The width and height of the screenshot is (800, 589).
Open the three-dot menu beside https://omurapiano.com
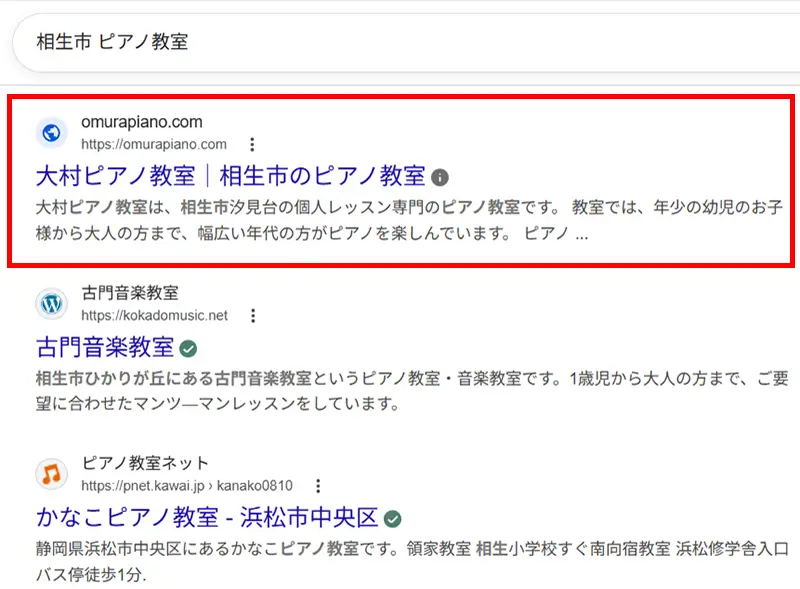click(252, 144)
